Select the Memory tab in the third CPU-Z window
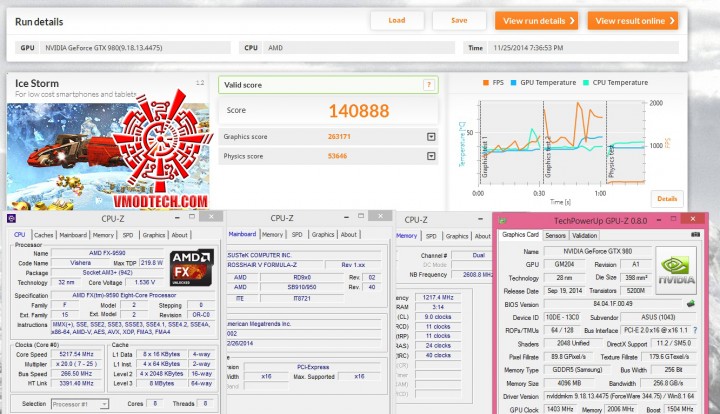 pos(406,235)
